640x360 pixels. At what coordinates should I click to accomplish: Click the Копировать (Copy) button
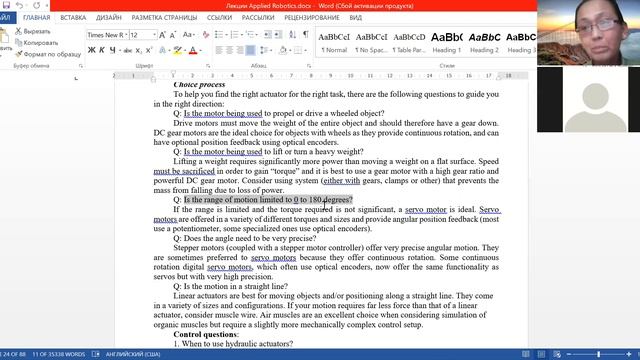[36, 43]
